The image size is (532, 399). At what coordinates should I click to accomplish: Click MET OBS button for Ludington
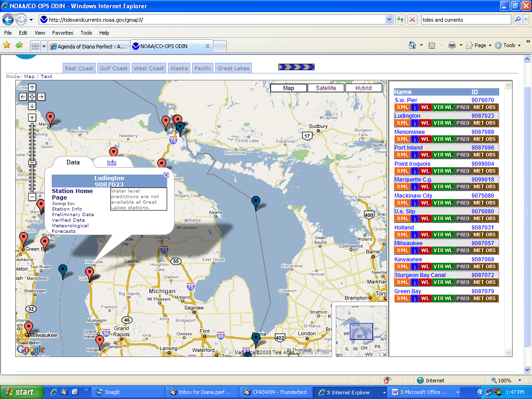tap(484, 123)
